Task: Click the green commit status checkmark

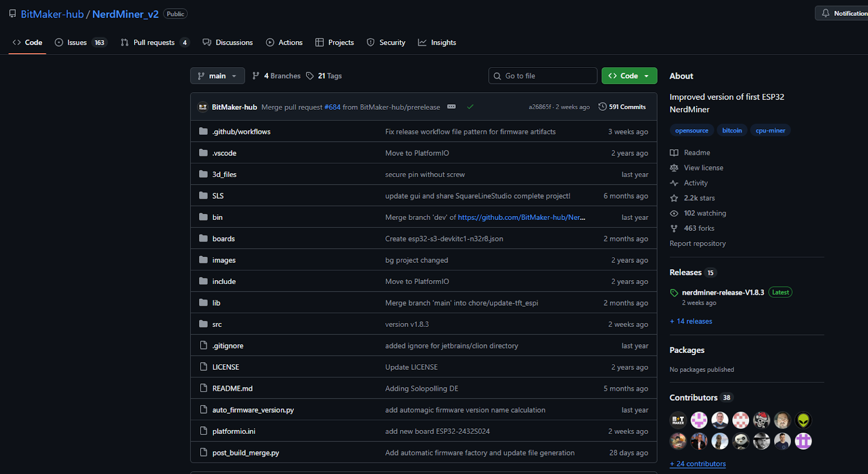Action: point(470,107)
